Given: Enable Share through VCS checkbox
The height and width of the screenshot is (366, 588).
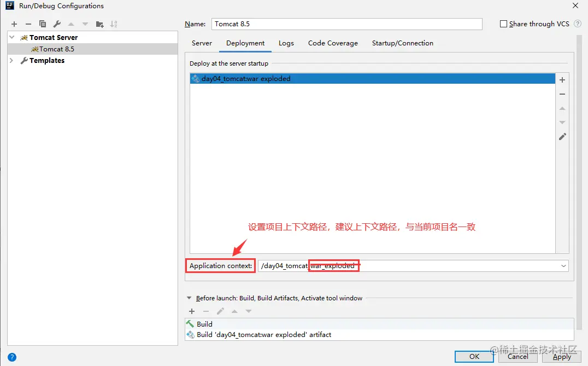Looking at the screenshot, I should point(504,24).
